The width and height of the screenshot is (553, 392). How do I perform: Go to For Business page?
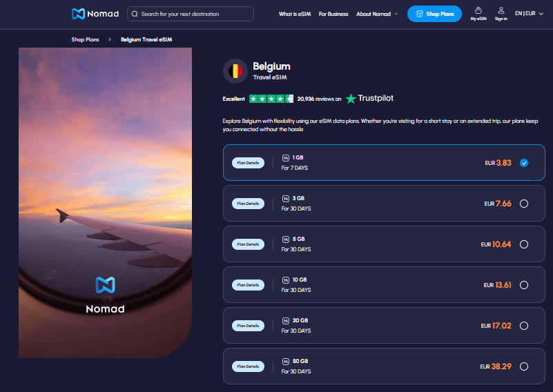click(x=333, y=14)
